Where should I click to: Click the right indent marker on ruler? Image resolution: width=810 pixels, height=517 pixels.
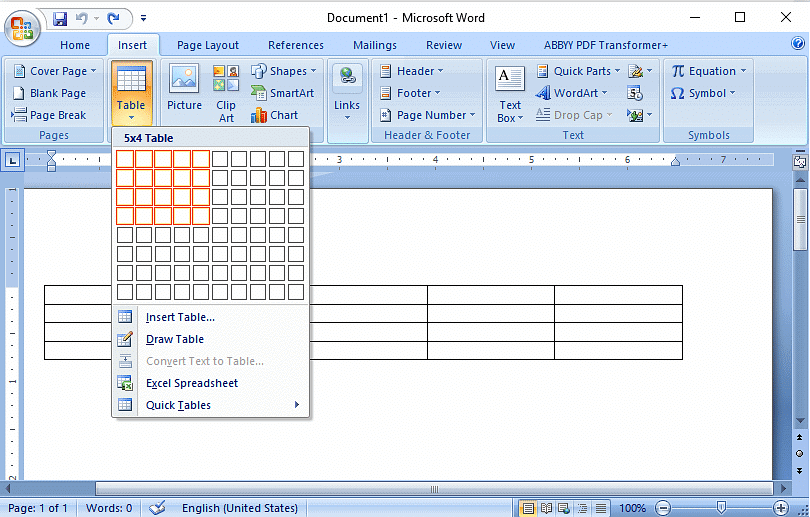(x=675, y=162)
